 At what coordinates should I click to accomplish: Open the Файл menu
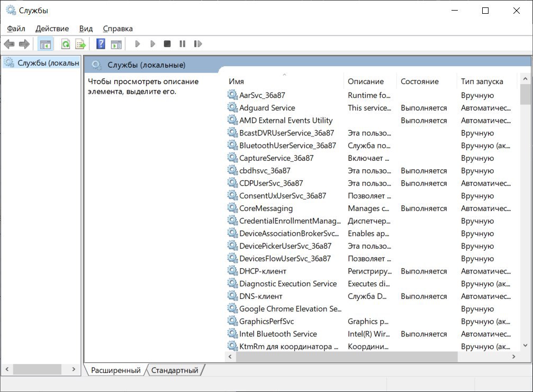click(16, 29)
